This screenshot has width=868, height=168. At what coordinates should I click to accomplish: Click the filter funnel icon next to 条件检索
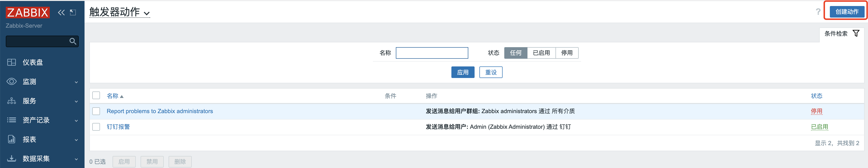(856, 33)
